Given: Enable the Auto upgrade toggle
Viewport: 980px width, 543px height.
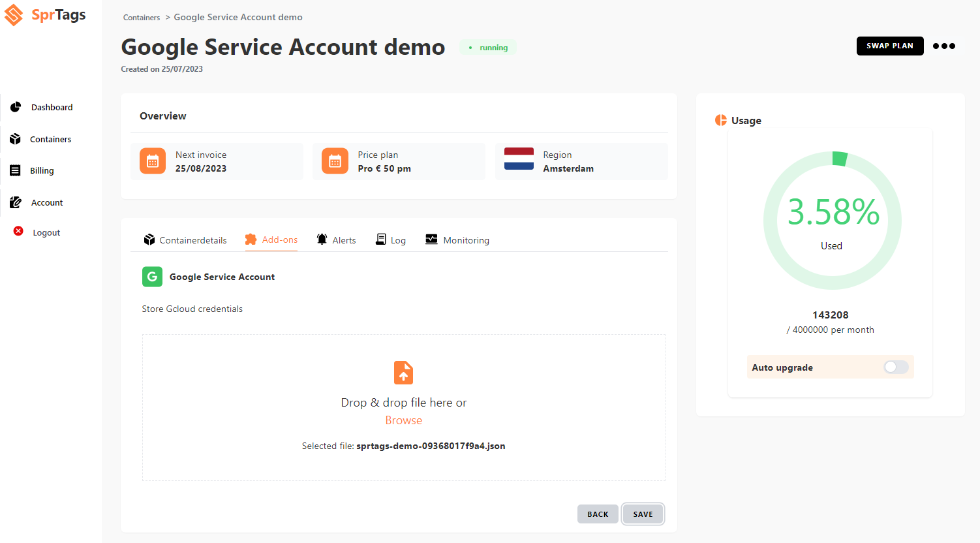Looking at the screenshot, I should (896, 367).
